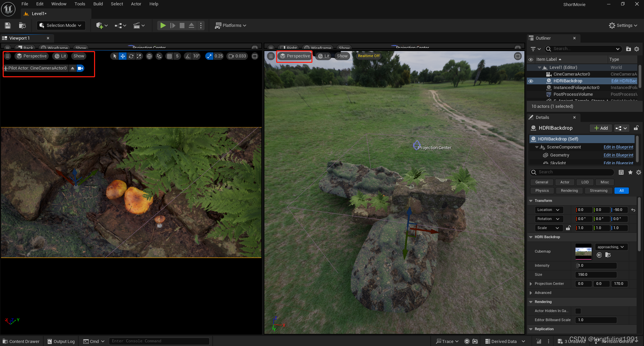644x346 pixels.
Task: Collapse SceneComponent tree node
Action: click(537, 147)
